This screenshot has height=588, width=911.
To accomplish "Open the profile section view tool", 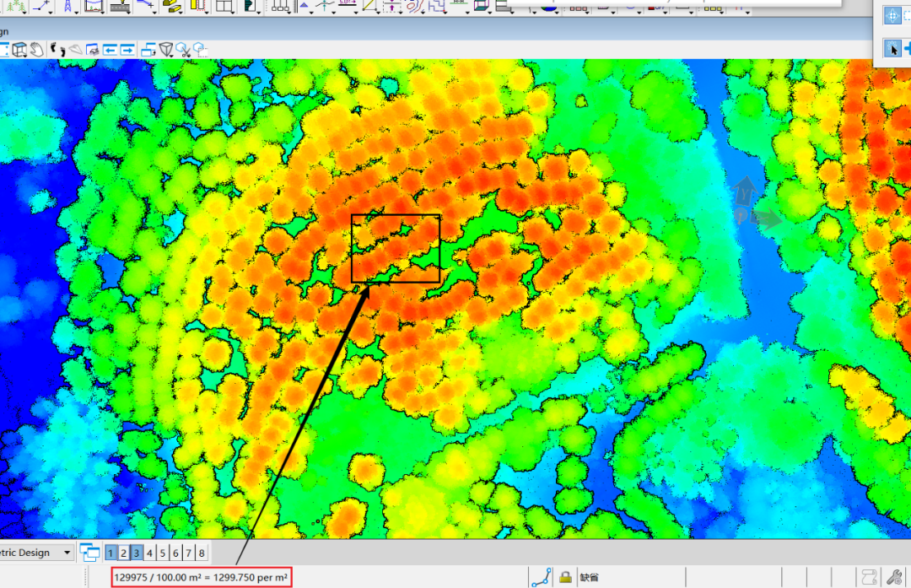I will tap(93, 6).
